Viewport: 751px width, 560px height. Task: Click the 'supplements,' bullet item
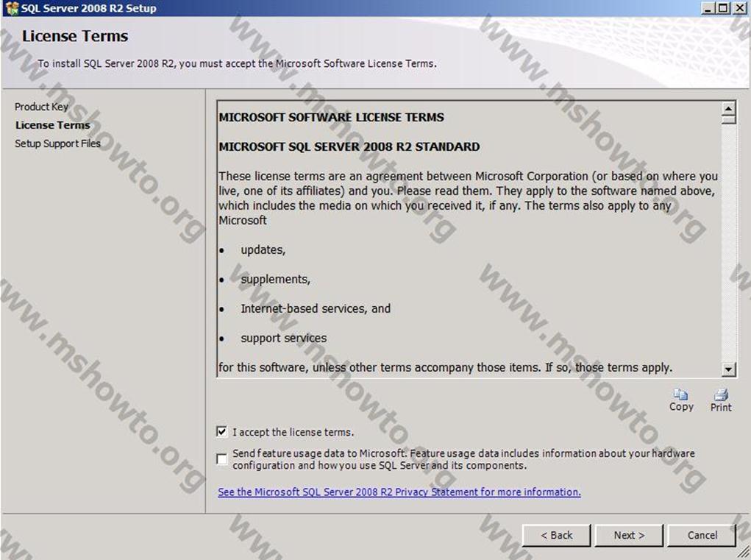click(275, 280)
